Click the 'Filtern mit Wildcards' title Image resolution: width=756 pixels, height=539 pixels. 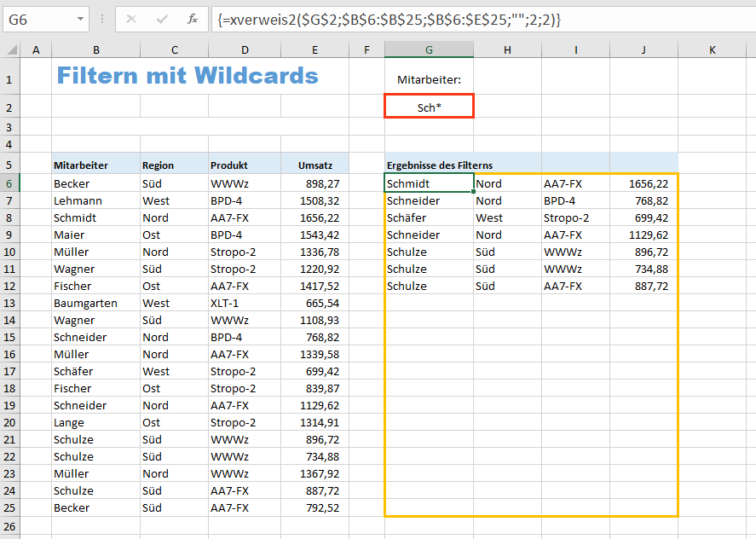(x=188, y=76)
